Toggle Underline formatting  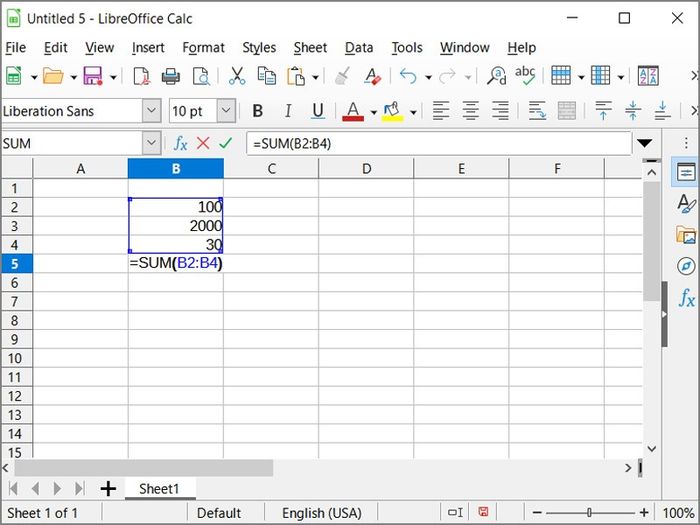tap(317, 111)
